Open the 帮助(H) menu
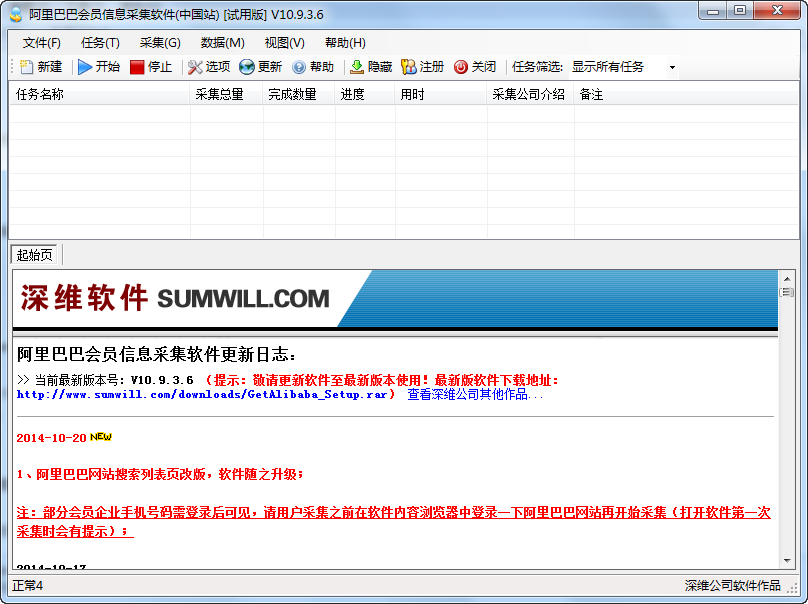 point(345,43)
